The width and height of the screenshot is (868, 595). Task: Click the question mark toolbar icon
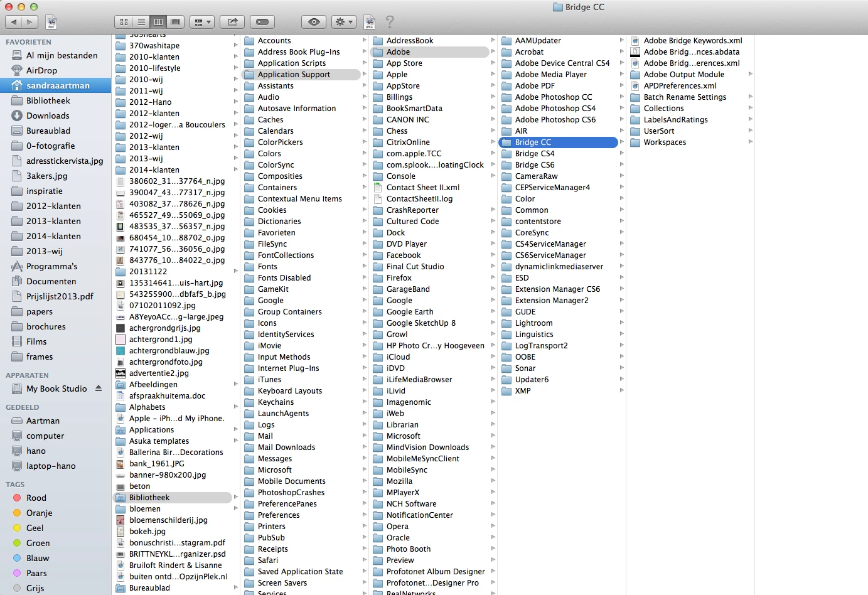pyautogui.click(x=390, y=22)
